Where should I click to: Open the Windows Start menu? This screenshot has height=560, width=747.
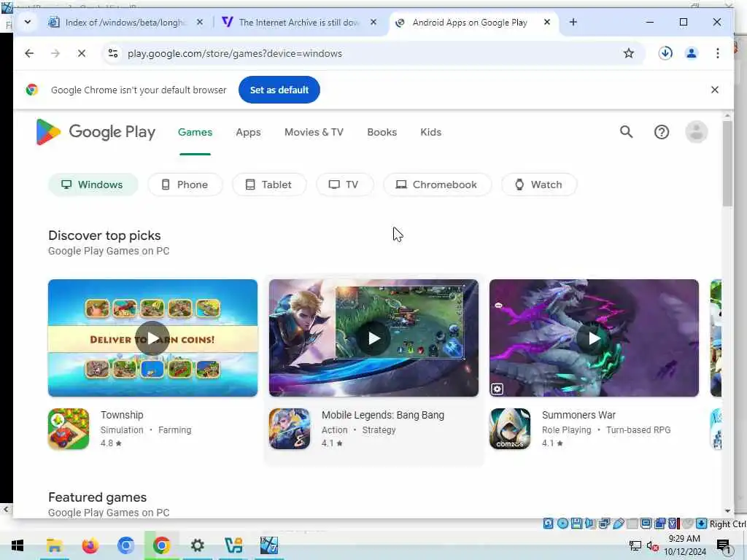click(x=18, y=545)
